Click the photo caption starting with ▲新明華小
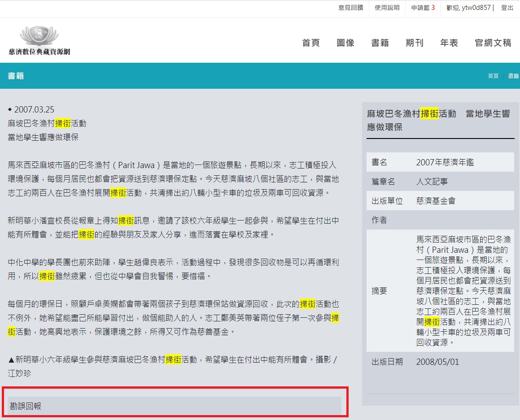The image size is (520, 420). [x=172, y=366]
